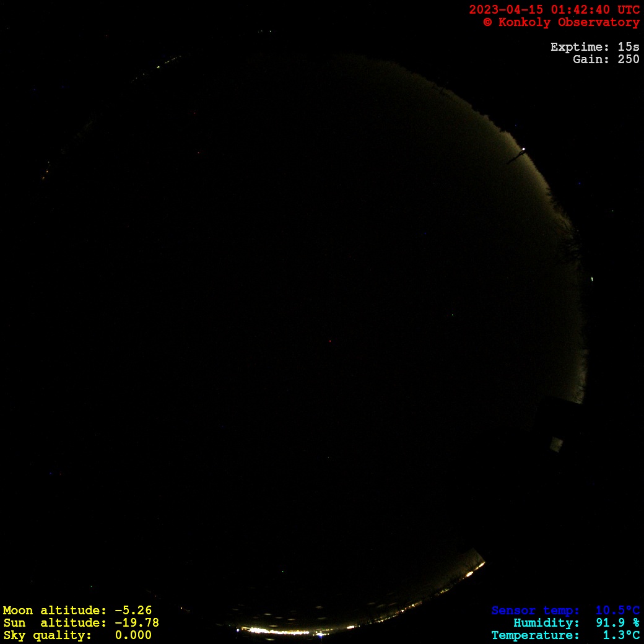The height and width of the screenshot is (644, 644).
Task: Click the red dot near image center
Action: click(x=329, y=341)
